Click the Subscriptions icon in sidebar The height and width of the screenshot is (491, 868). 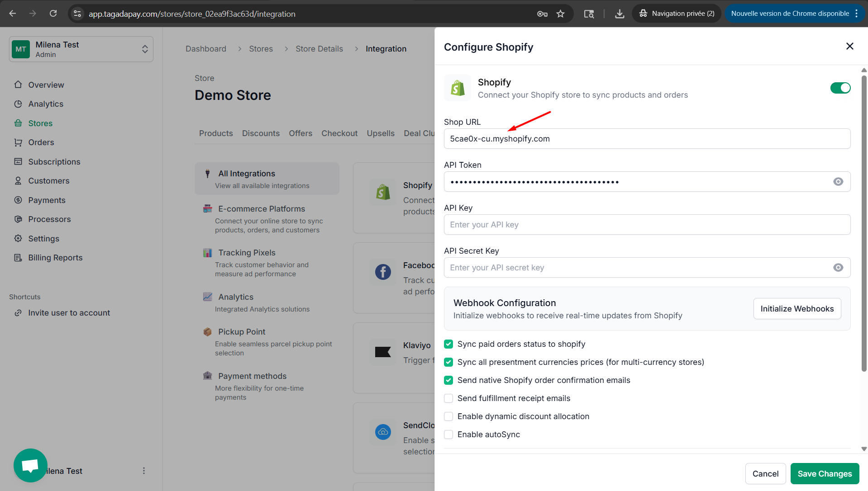pyautogui.click(x=18, y=161)
